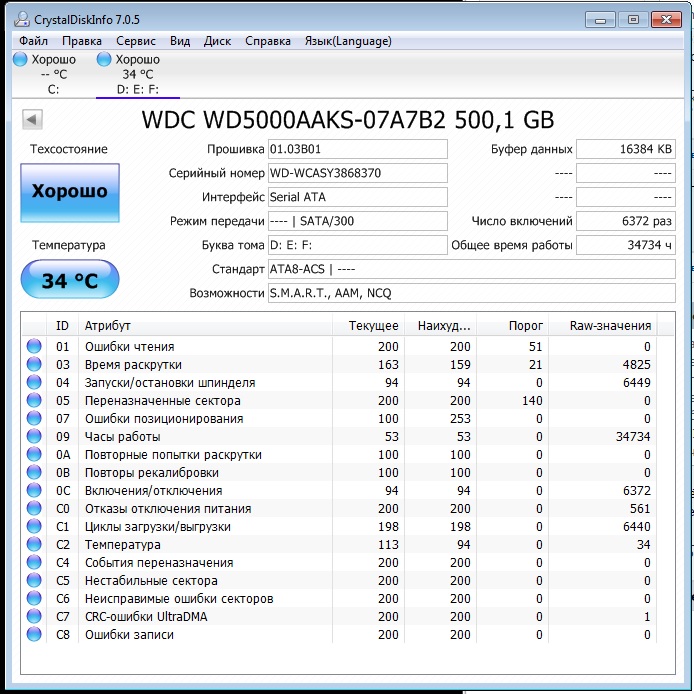Click the 6372 раз power-on count field
This screenshot has width=694, height=694.
(x=626, y=221)
